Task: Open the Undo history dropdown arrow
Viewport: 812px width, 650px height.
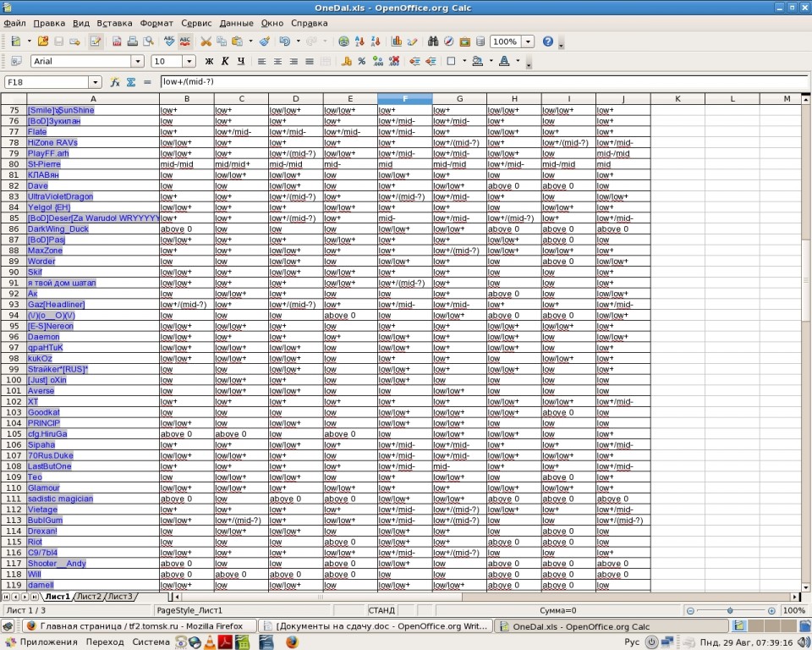Action: point(298,41)
